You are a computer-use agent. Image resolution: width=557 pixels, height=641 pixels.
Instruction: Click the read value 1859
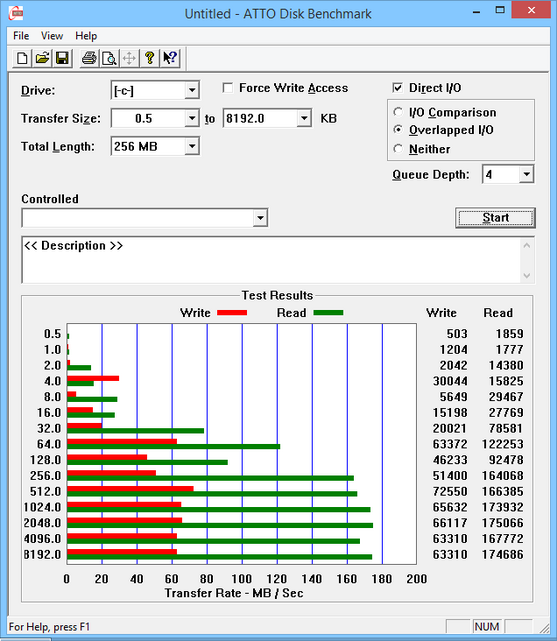[509, 334]
